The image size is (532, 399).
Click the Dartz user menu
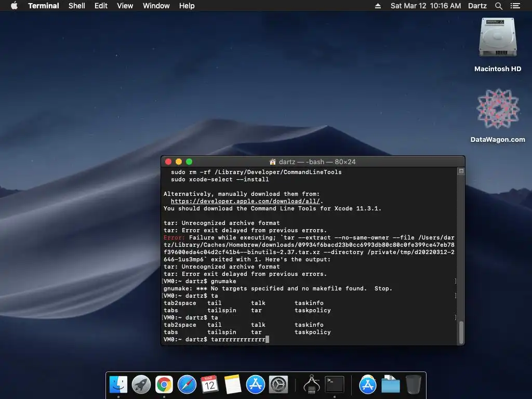pyautogui.click(x=477, y=6)
